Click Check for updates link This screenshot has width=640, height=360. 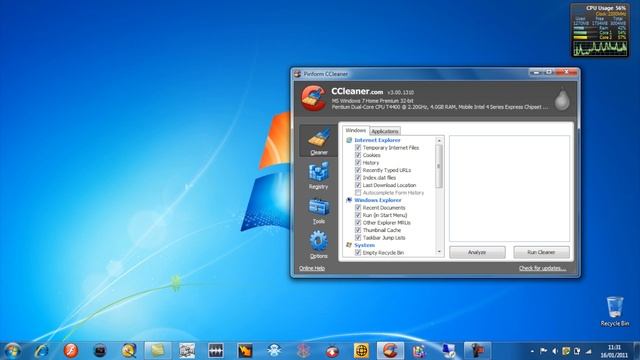click(542, 268)
